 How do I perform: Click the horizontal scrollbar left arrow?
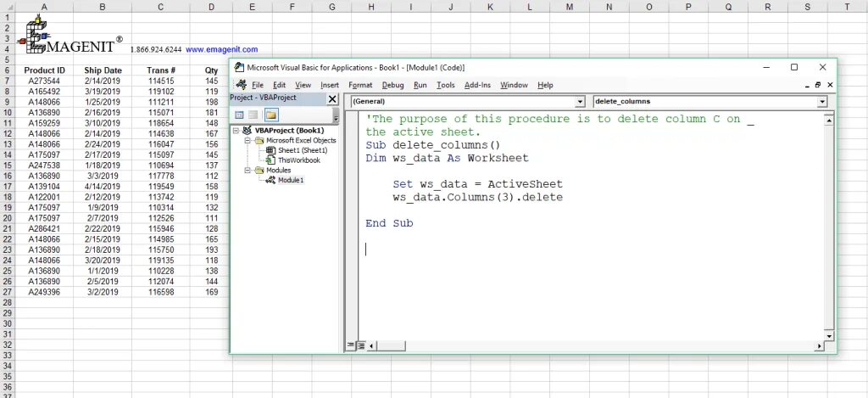pos(371,346)
